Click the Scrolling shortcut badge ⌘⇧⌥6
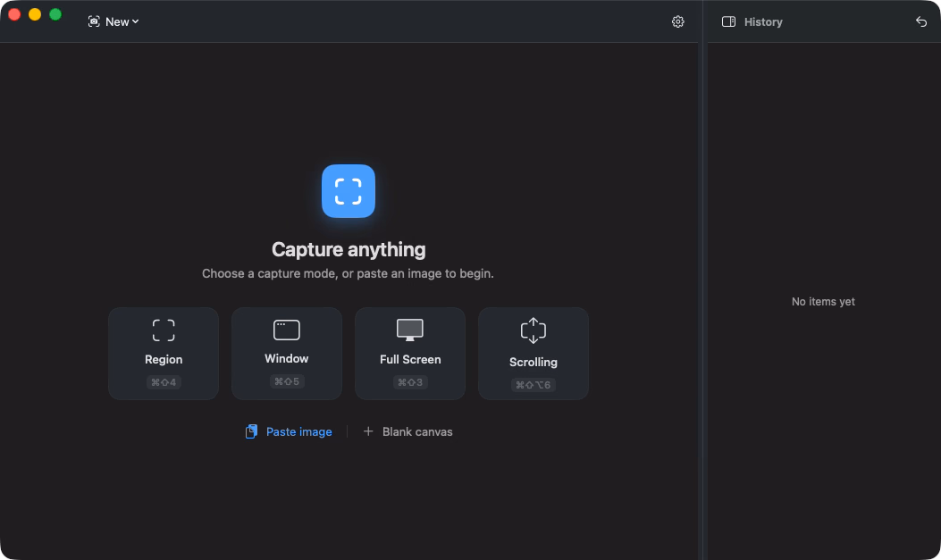941x560 pixels. click(533, 385)
